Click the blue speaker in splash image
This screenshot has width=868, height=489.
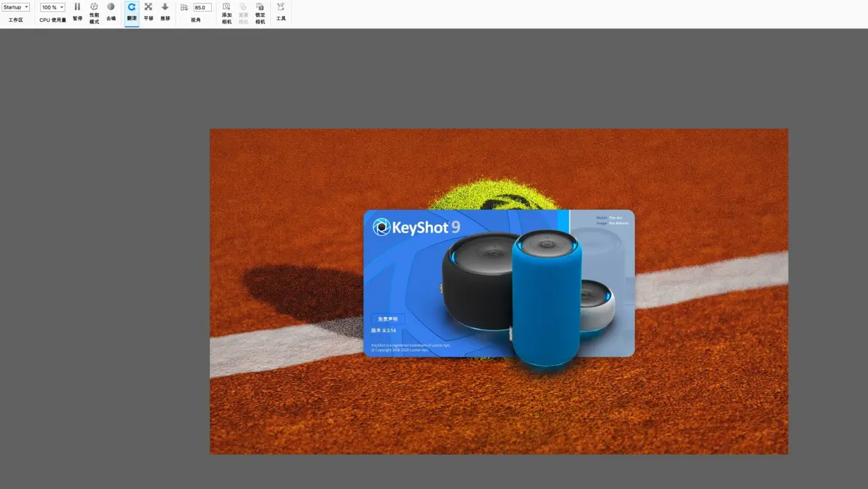546,299
